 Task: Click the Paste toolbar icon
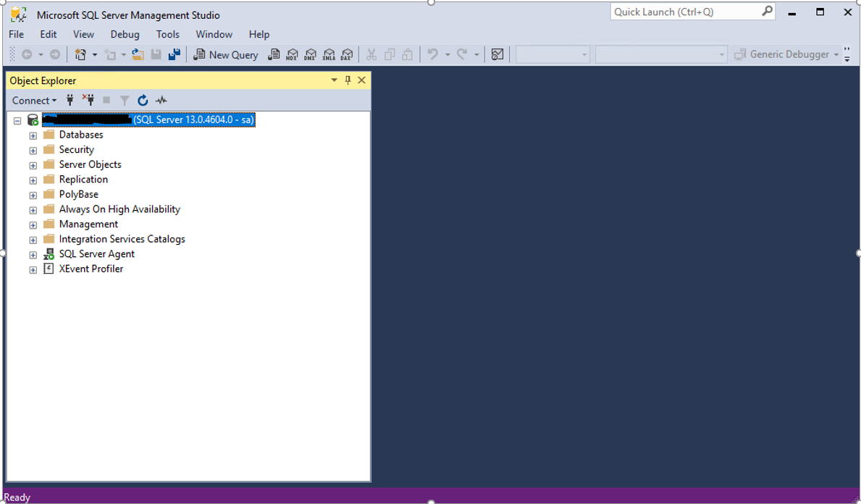(408, 54)
